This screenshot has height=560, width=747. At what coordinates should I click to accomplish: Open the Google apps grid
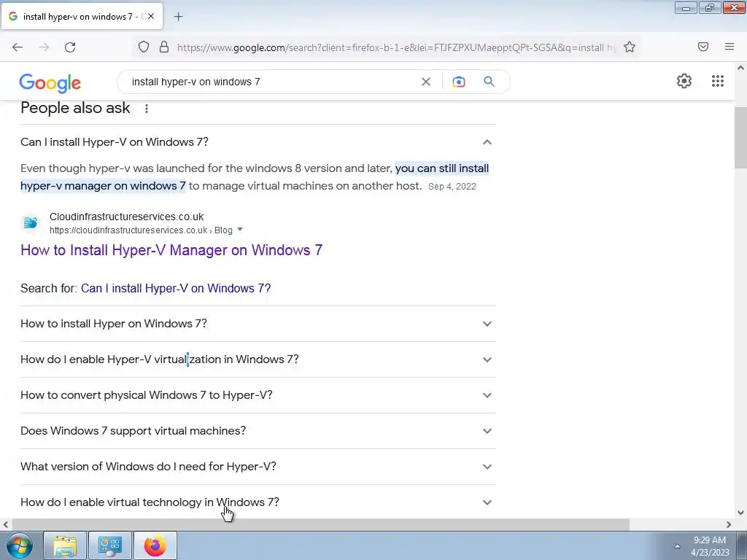(x=718, y=81)
